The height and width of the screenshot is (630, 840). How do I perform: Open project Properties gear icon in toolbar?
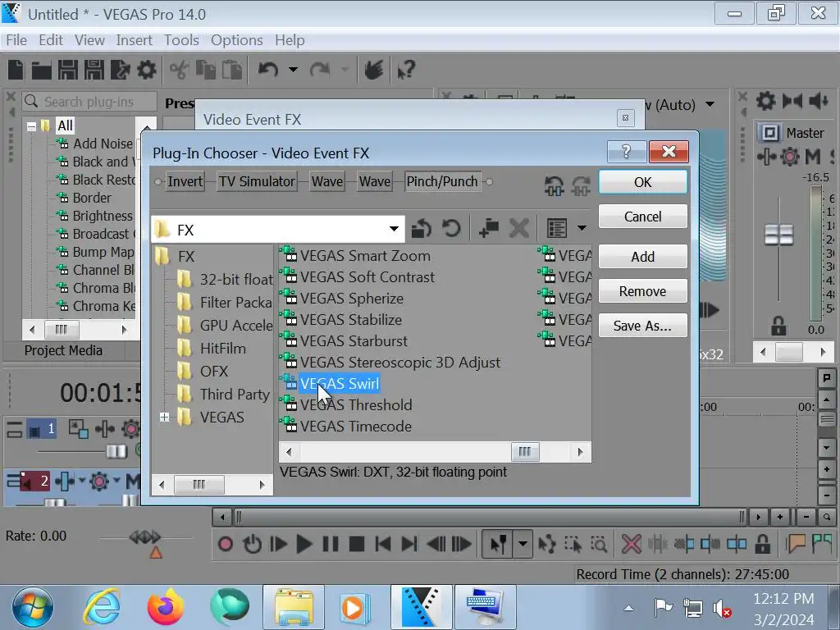(146, 70)
